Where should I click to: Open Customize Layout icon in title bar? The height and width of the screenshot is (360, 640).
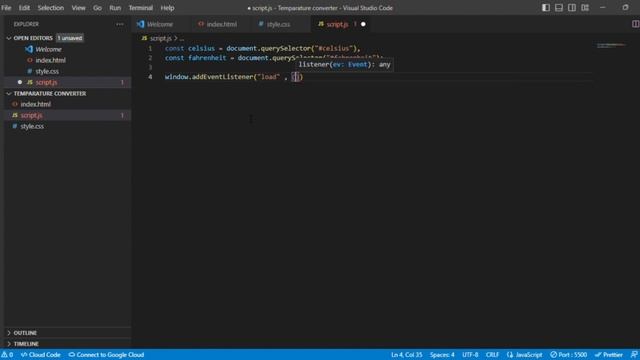585,8
